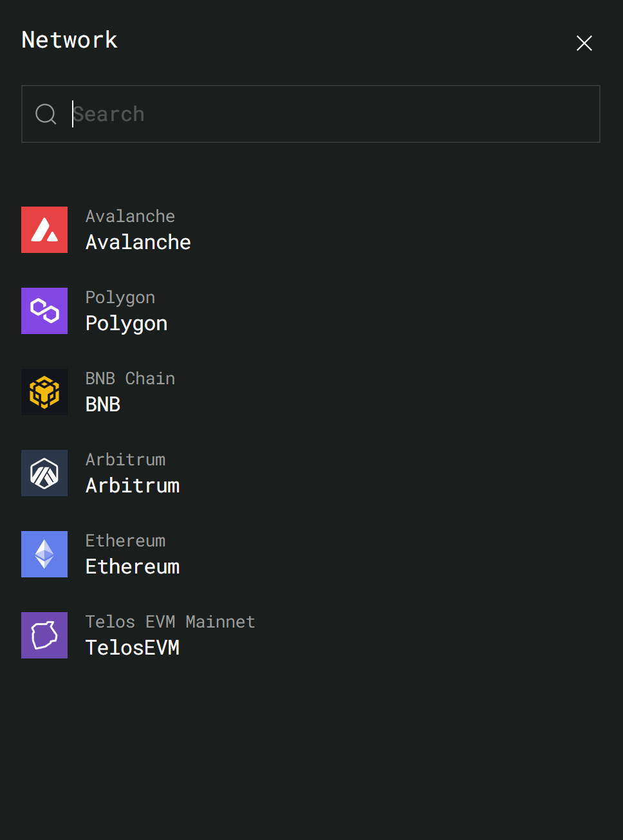Select the "Telos EVM Mainnet" label
This screenshot has height=840, width=623.
pos(170,622)
